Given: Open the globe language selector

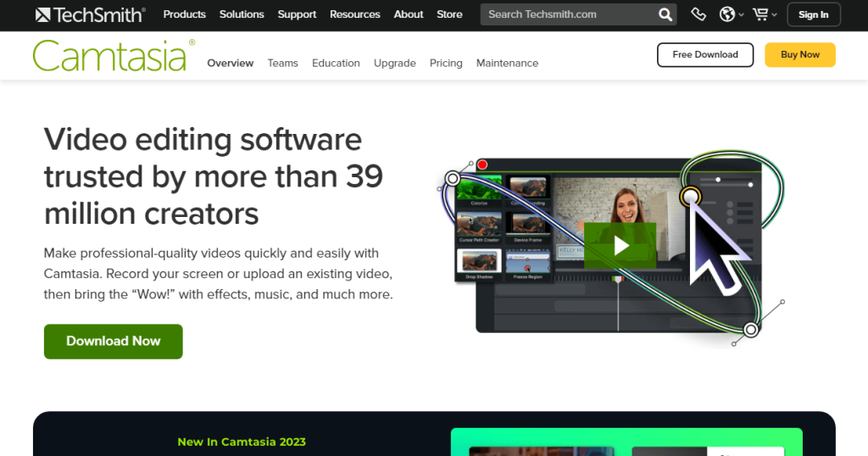Looking at the screenshot, I should [731, 14].
